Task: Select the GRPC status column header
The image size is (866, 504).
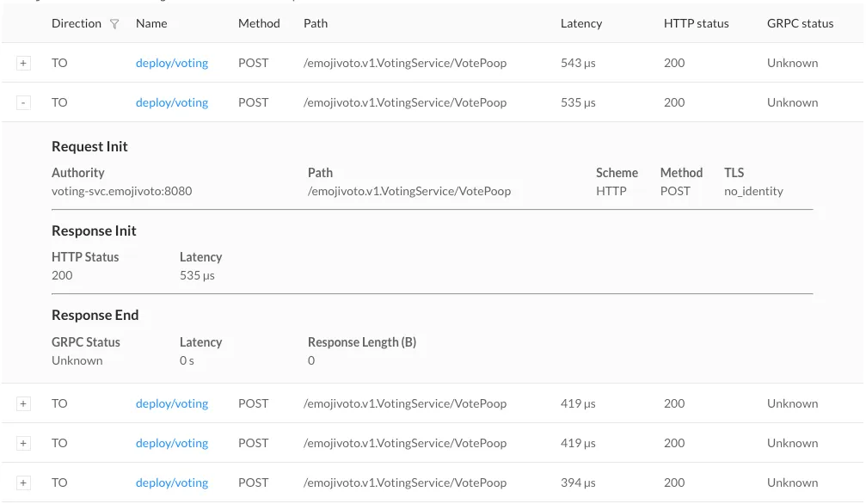Action: tap(800, 23)
